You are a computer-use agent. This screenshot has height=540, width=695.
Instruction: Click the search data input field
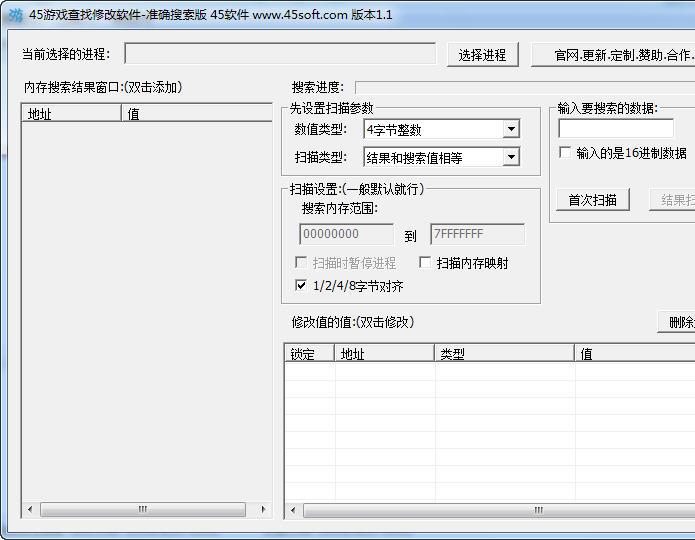(x=615, y=129)
